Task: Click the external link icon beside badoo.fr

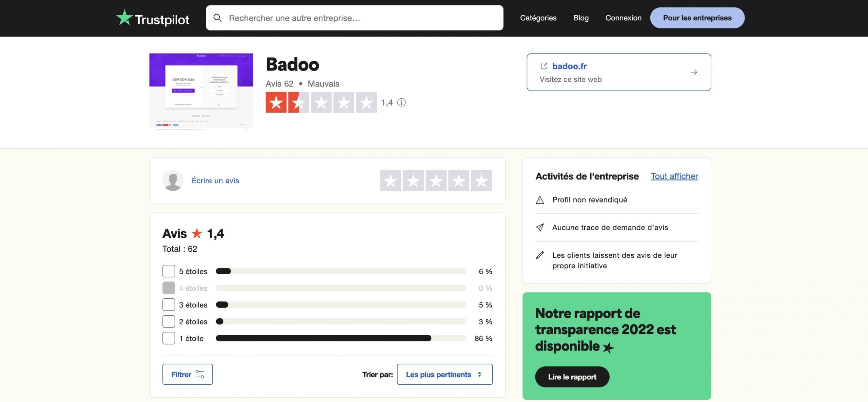Action: (x=544, y=66)
